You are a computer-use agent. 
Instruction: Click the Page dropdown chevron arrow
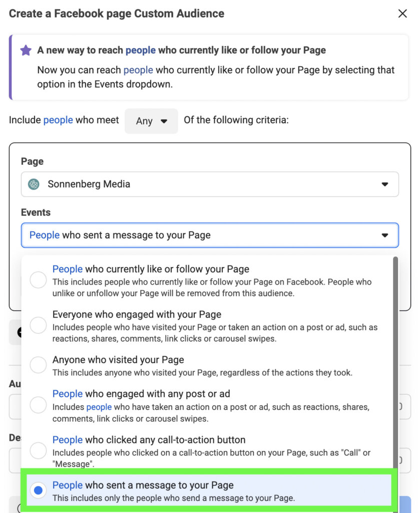tap(385, 184)
